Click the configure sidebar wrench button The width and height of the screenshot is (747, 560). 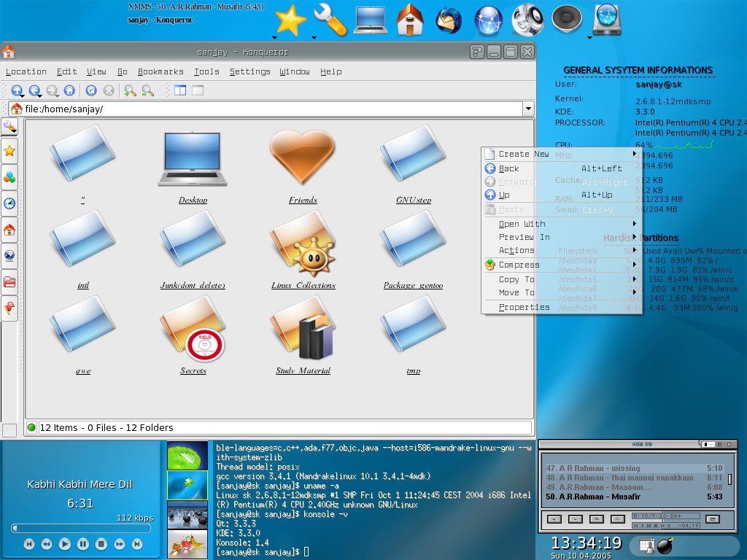coord(9,126)
